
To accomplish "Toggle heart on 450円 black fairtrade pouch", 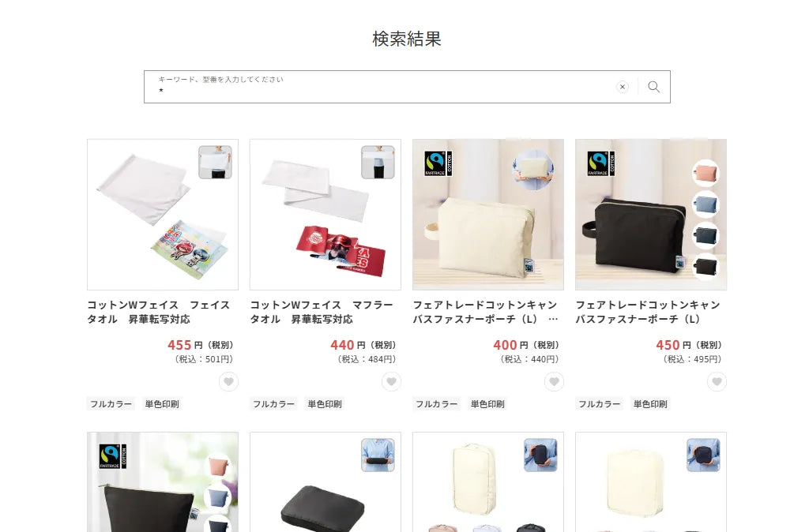I will pyautogui.click(x=717, y=381).
